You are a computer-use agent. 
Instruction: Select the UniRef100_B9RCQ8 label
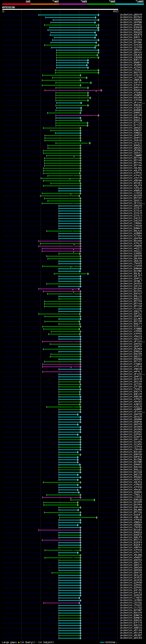(x=131, y=500)
